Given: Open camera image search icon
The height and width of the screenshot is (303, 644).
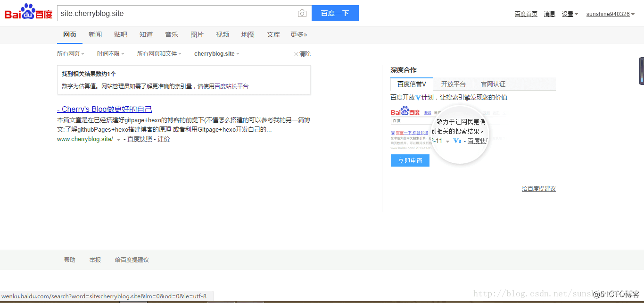Looking at the screenshot, I should [x=302, y=13].
